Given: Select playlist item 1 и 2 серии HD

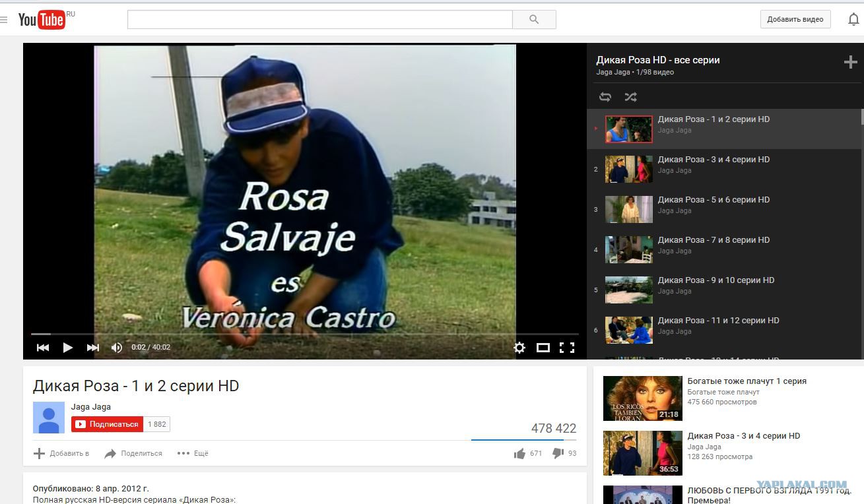Looking at the screenshot, I should [724, 129].
